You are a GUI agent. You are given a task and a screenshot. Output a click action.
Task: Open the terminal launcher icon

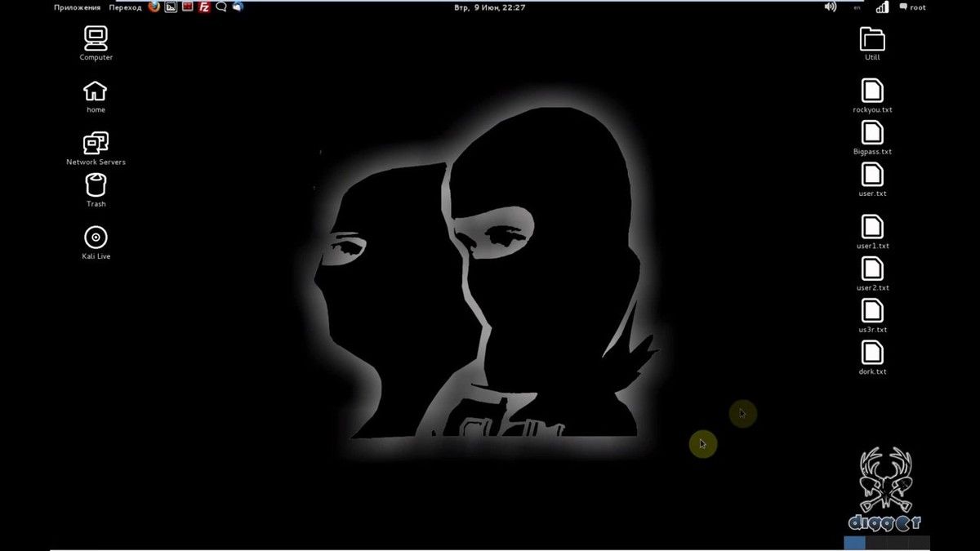coord(171,7)
